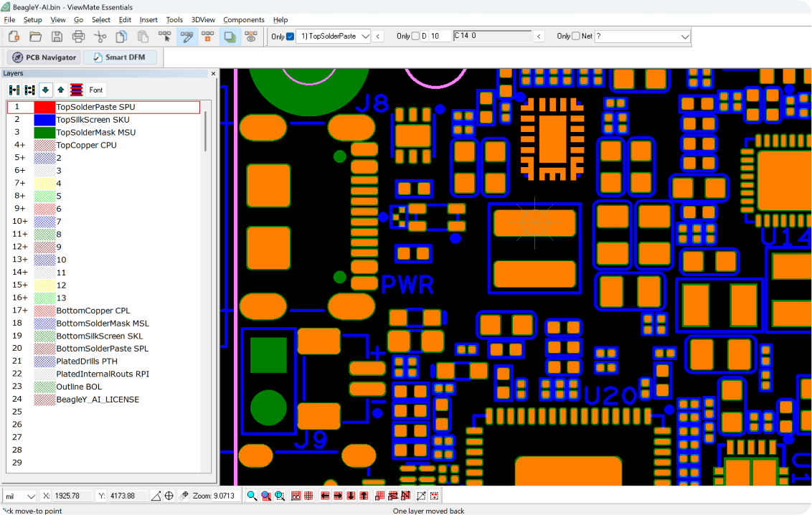
Task: Click the blue TopSilkScreen color swatch
Action: (x=44, y=120)
